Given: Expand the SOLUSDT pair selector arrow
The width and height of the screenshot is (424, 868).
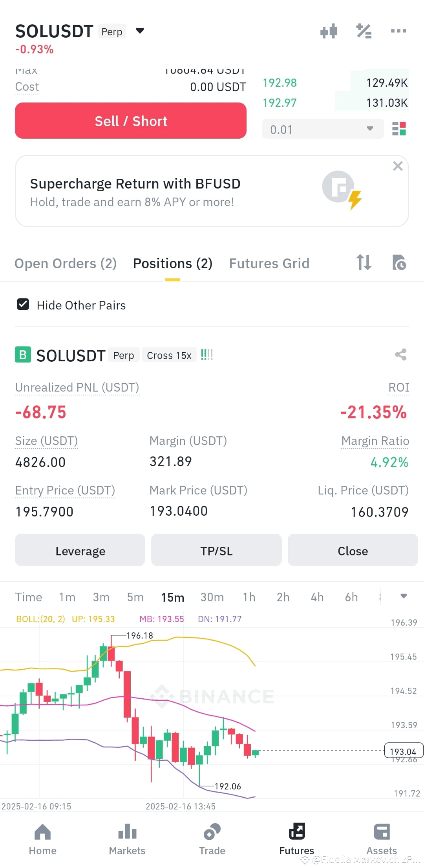Looking at the screenshot, I should point(140,31).
